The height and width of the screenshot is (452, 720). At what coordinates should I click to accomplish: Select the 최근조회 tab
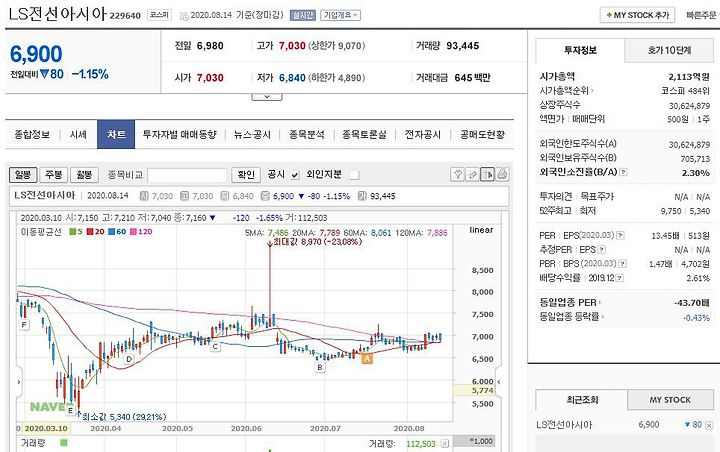pos(582,400)
